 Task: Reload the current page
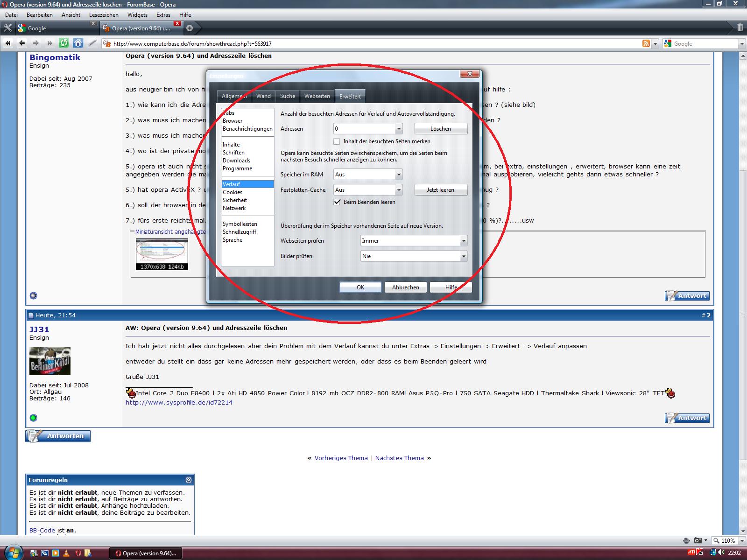64,43
